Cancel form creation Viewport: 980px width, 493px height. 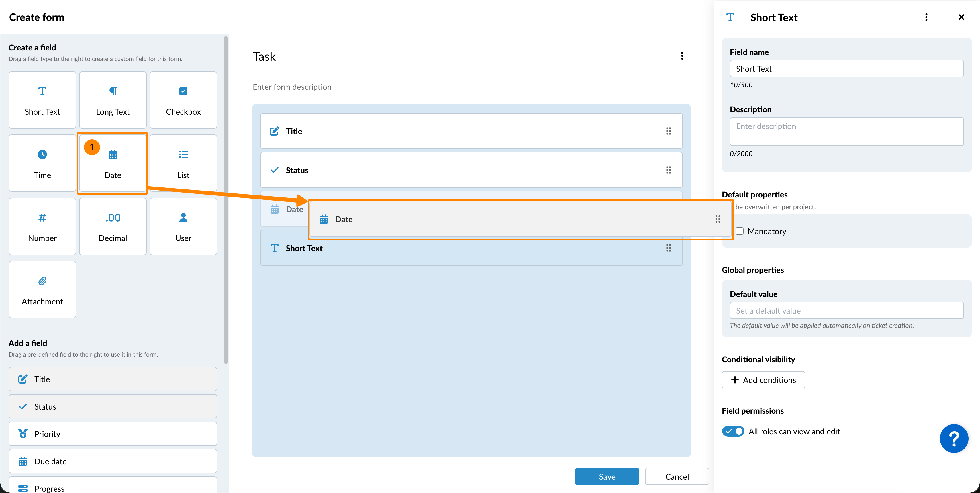point(677,476)
